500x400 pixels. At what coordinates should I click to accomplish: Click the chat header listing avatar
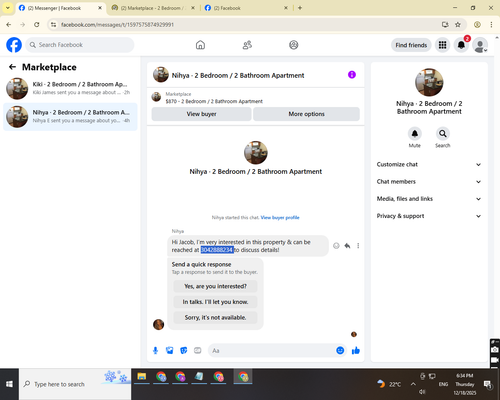click(x=161, y=75)
